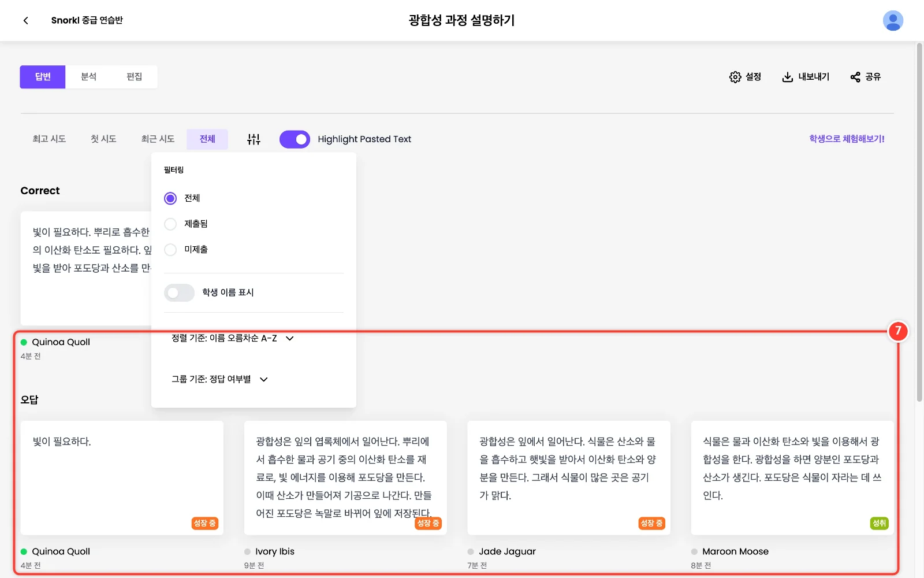The height and width of the screenshot is (578, 924).
Task: Switch to the 편집 tab
Action: tap(134, 77)
